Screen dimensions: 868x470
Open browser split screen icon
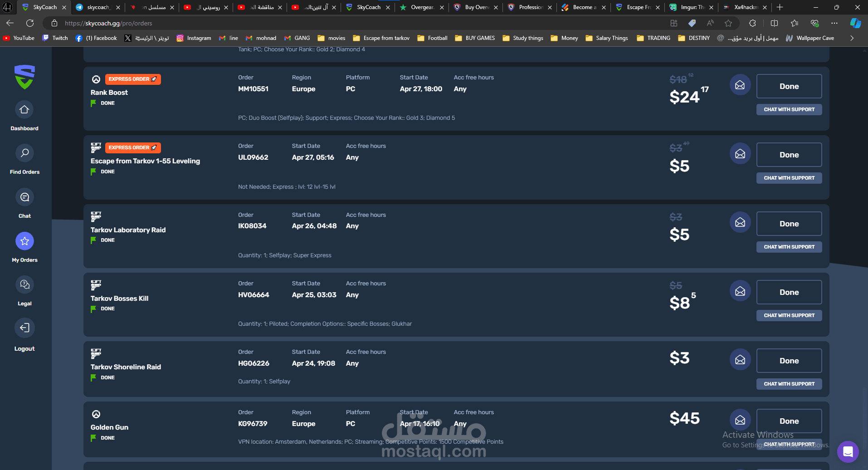[774, 23]
